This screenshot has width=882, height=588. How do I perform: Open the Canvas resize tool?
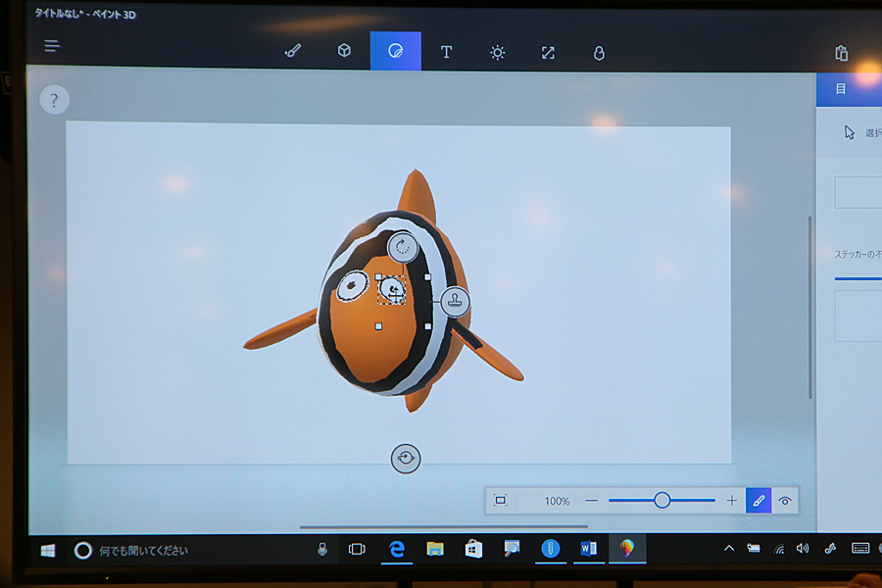(x=548, y=53)
